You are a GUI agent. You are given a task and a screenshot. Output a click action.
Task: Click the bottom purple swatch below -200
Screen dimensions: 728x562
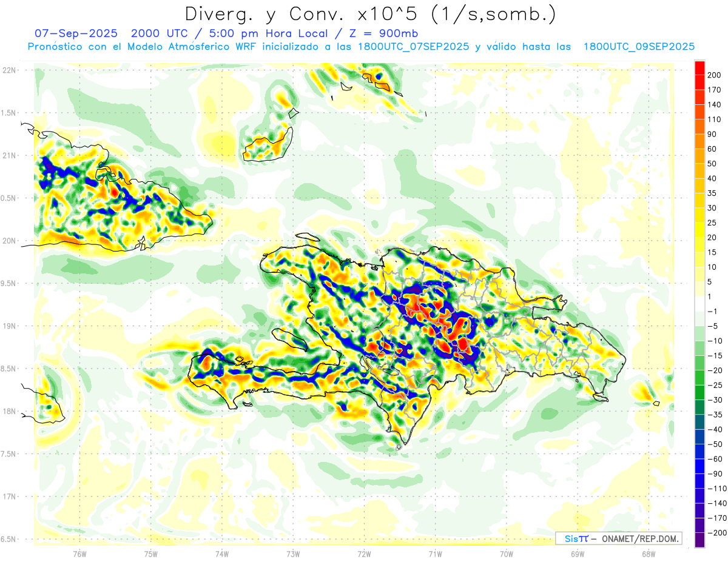point(700,540)
